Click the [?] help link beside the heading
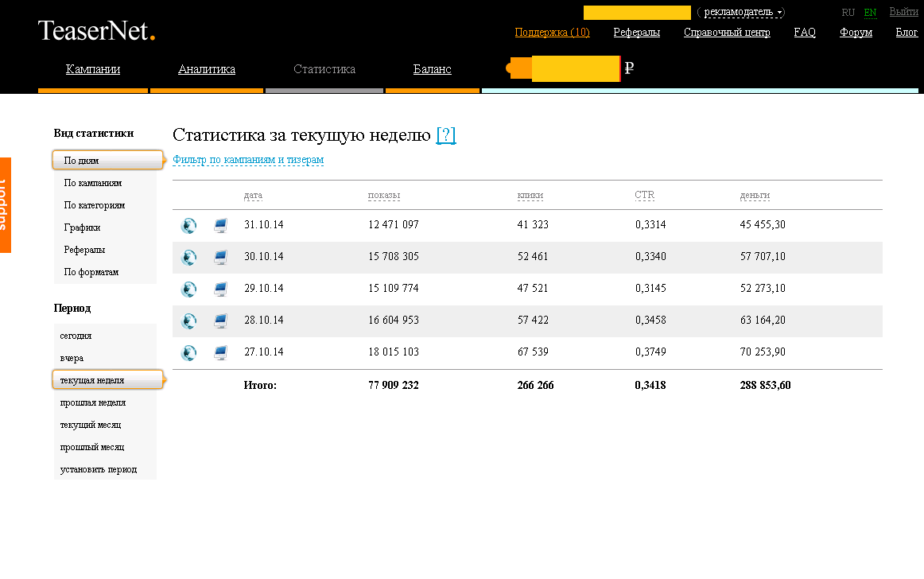This screenshot has width=924, height=579. point(446,134)
